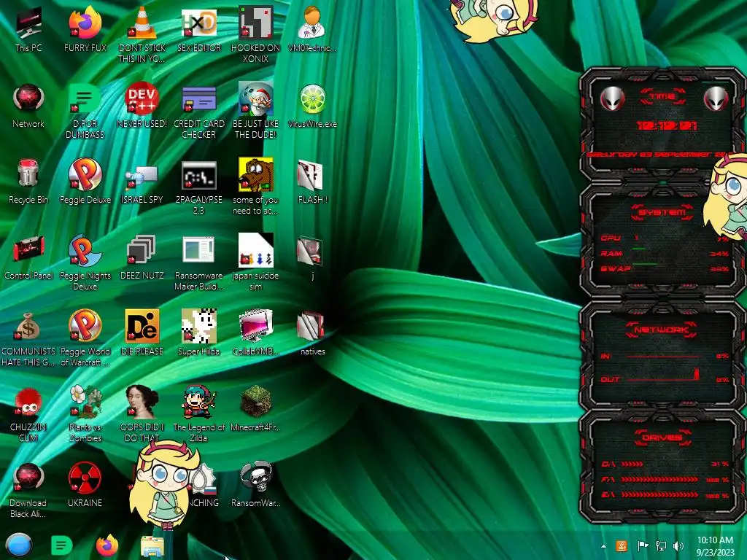Select the Super Hilda game icon
747x560 pixels.
coord(198,332)
